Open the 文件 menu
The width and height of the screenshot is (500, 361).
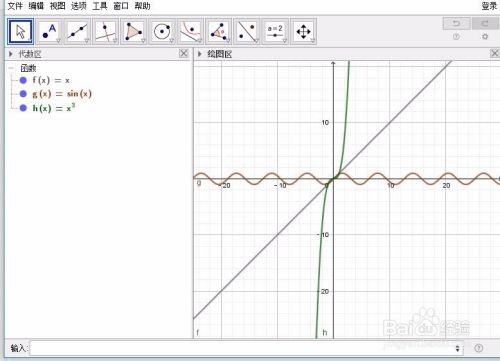(15, 6)
